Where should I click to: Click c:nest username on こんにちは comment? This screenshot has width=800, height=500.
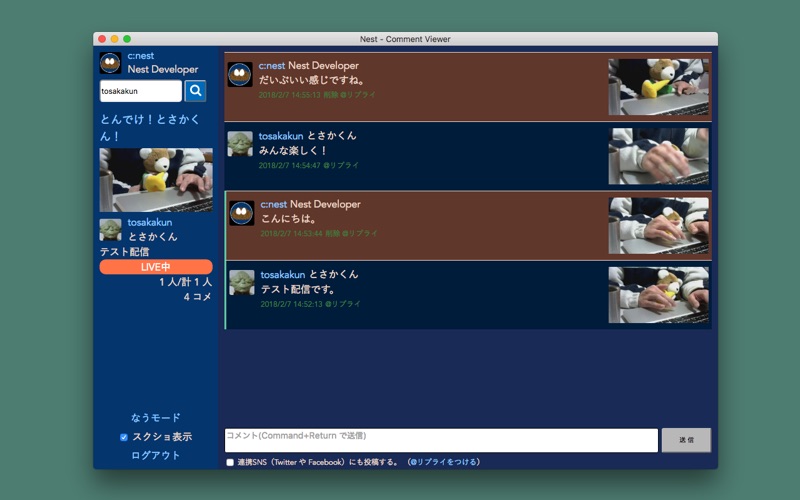pos(274,205)
